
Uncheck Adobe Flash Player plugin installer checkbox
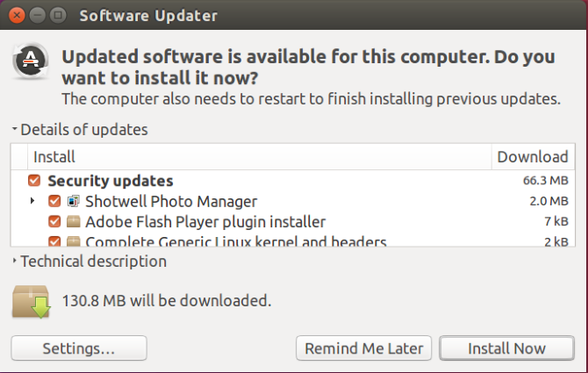click(54, 221)
